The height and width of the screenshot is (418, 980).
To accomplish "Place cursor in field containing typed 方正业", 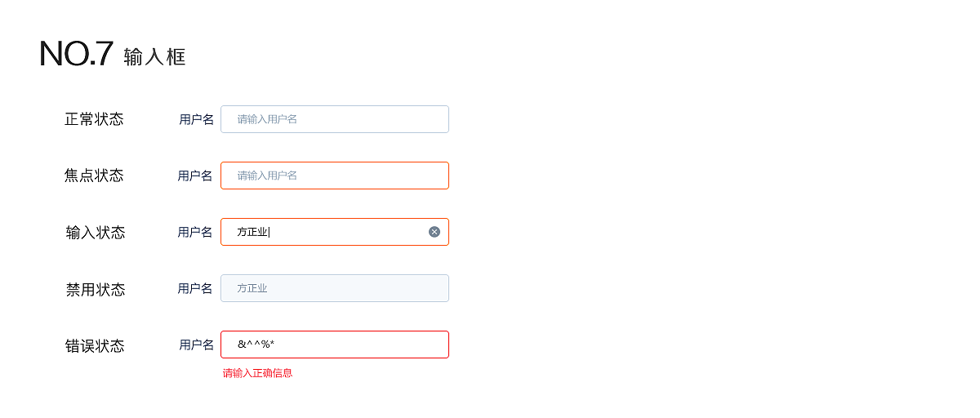I will tap(327, 232).
